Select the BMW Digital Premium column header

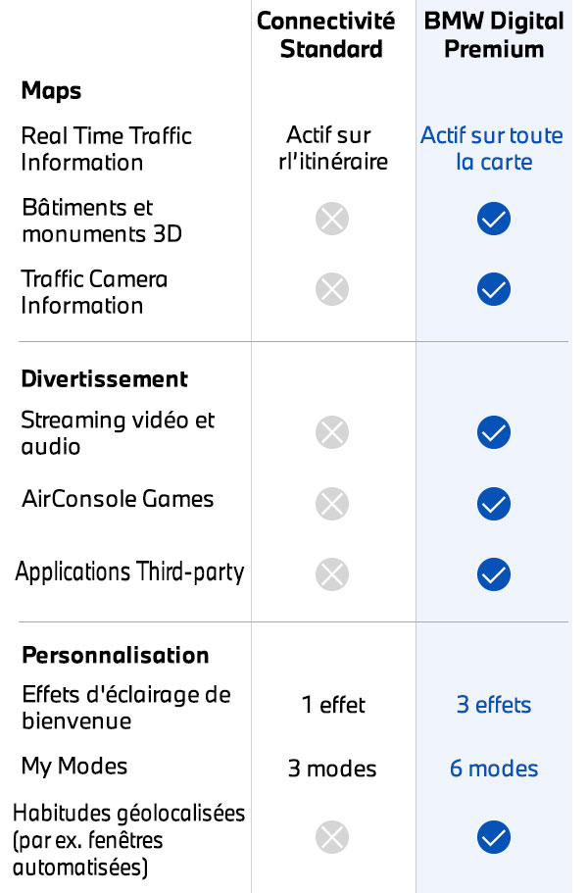click(494, 35)
